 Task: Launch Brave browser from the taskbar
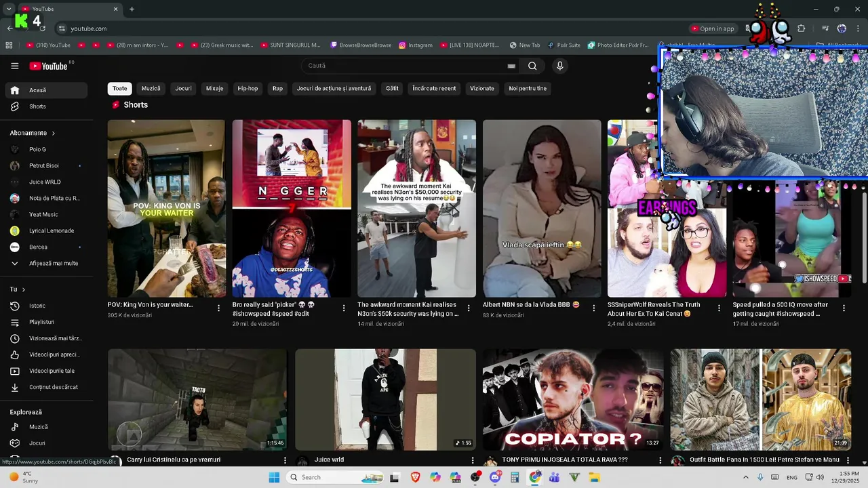415,477
